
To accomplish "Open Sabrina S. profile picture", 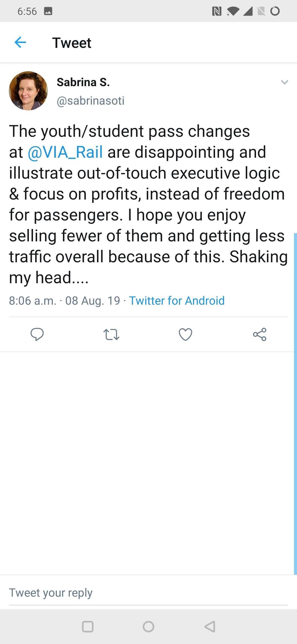I will (x=28, y=91).
